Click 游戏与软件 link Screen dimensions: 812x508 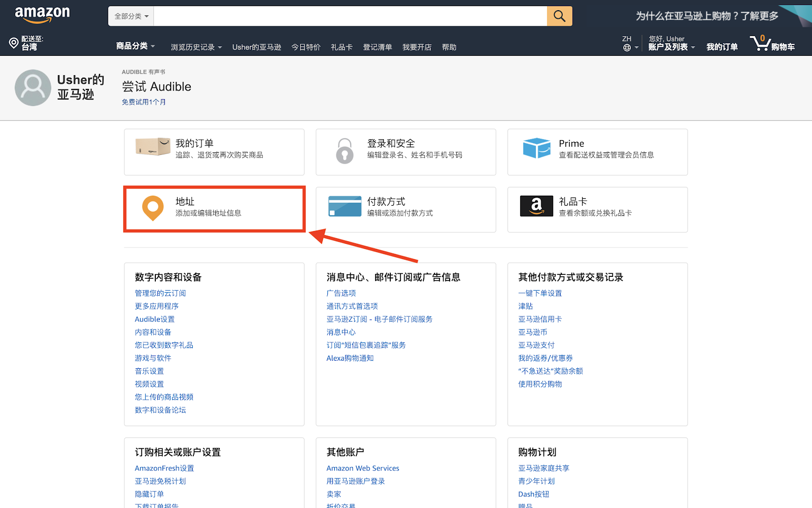point(153,358)
